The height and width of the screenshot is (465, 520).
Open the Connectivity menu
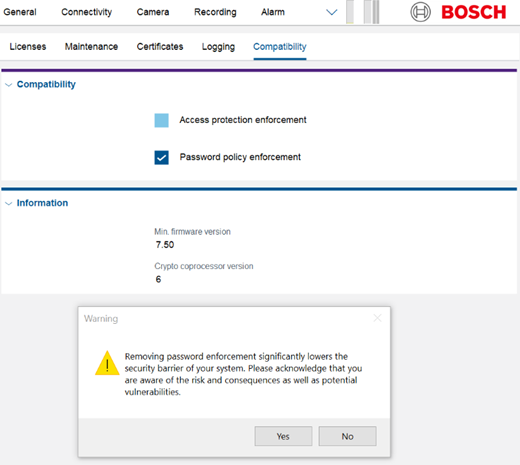(x=86, y=12)
